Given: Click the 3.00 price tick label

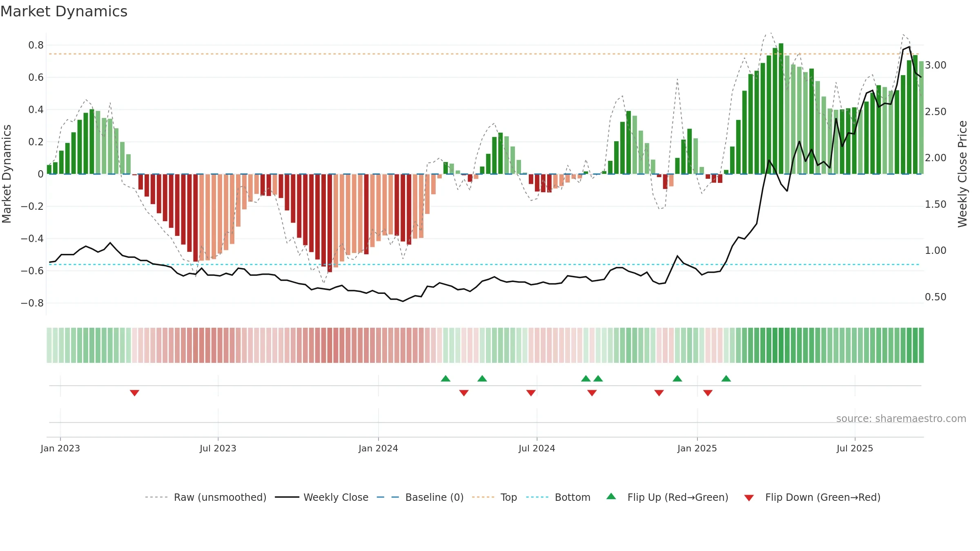Looking at the screenshot, I should (x=935, y=65).
